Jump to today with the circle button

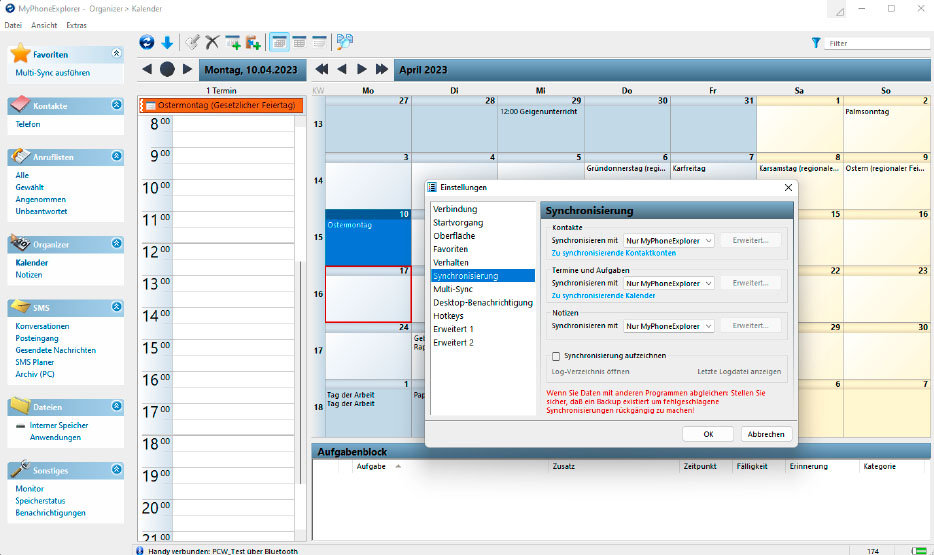167,70
